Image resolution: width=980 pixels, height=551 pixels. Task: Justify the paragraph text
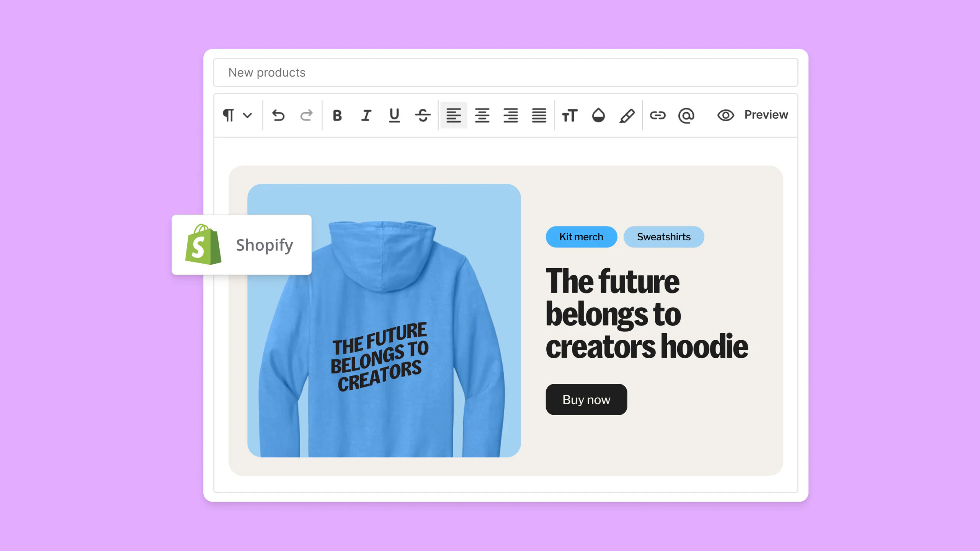pyautogui.click(x=539, y=115)
